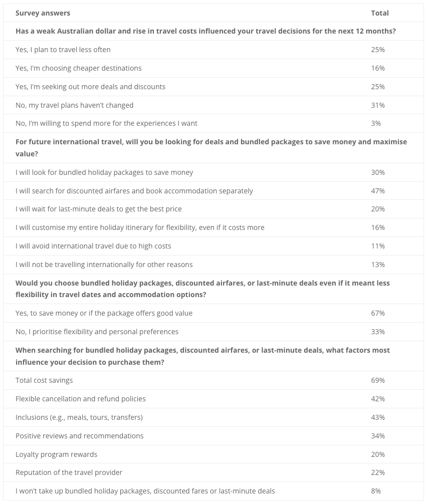Click 'I will avoid international travel' row

click(213, 246)
